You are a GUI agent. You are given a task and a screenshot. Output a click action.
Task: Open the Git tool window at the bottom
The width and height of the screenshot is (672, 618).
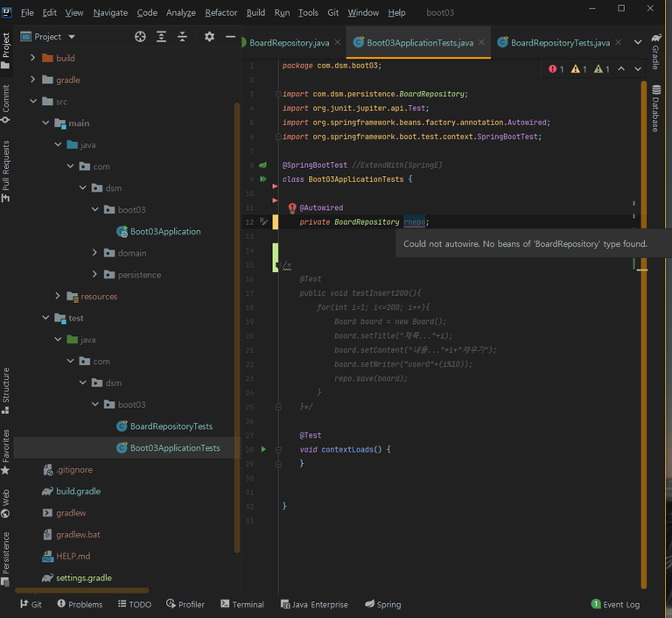click(x=31, y=604)
